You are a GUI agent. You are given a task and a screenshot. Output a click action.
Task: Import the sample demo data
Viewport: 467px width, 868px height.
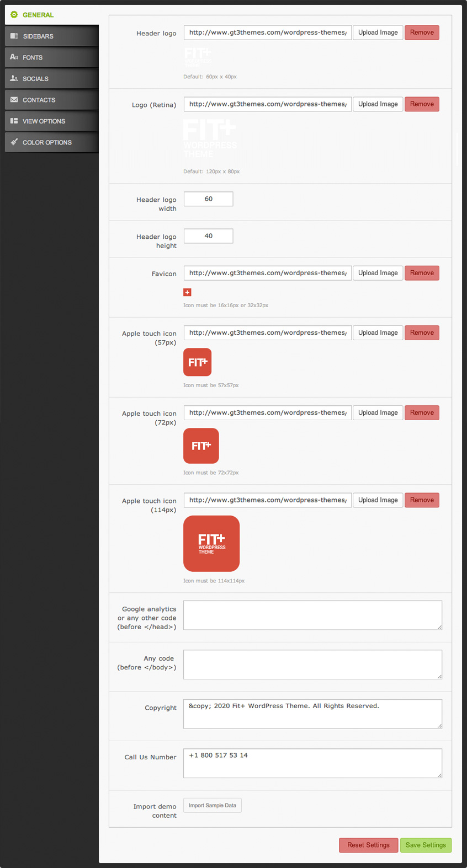pos(212,806)
